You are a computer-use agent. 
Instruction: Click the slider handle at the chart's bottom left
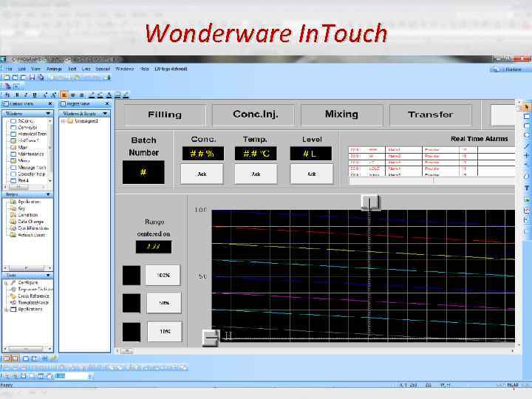[211, 338]
